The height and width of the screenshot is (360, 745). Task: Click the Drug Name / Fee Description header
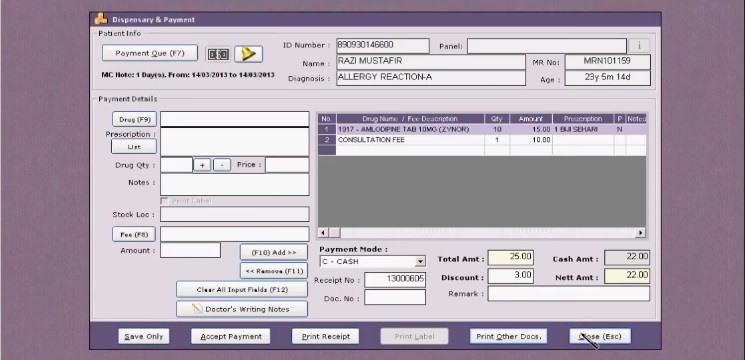pos(410,119)
